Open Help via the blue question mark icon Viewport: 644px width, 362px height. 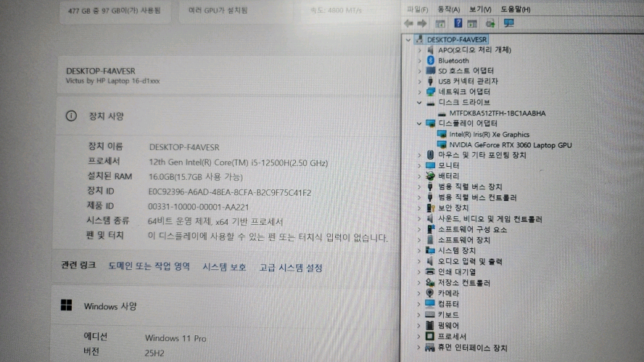coord(458,23)
